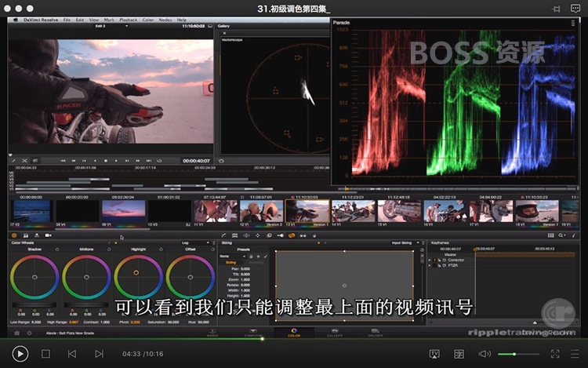Viewport: 588px width, 368px height.
Task: Open the Color Wheels palette icon
Action: point(14,235)
